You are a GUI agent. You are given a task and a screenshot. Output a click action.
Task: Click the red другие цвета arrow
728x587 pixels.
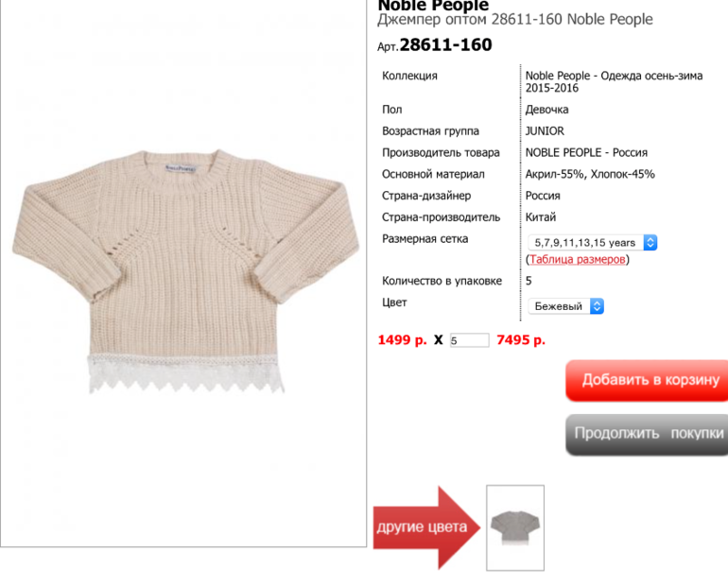click(426, 527)
